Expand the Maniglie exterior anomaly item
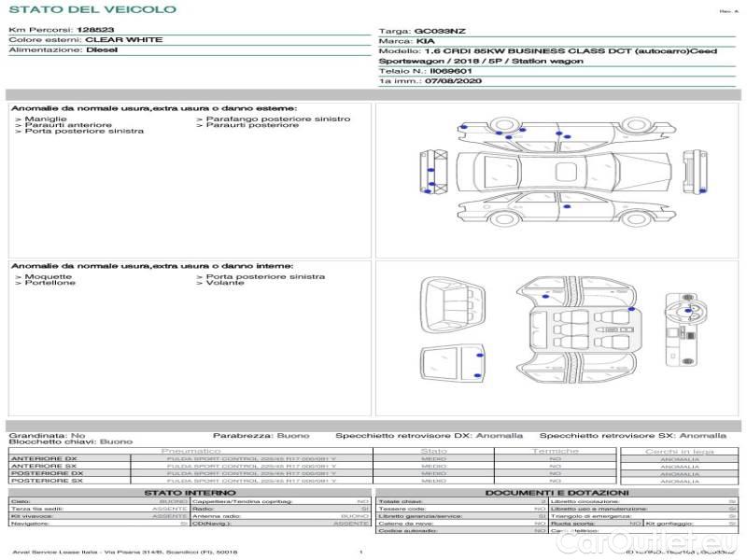747x560 pixels. 45,119
